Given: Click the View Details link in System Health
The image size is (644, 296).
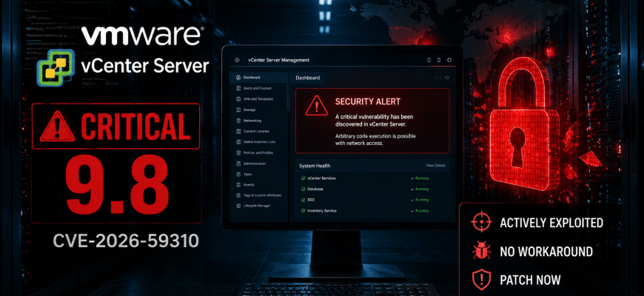Looking at the screenshot, I should click(435, 166).
